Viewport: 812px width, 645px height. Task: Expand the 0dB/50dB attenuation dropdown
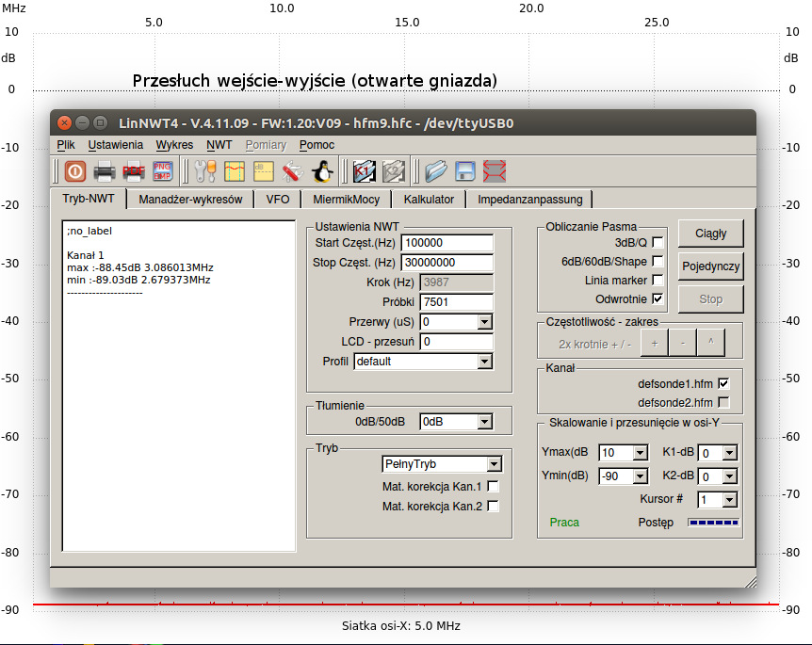pyautogui.click(x=456, y=422)
